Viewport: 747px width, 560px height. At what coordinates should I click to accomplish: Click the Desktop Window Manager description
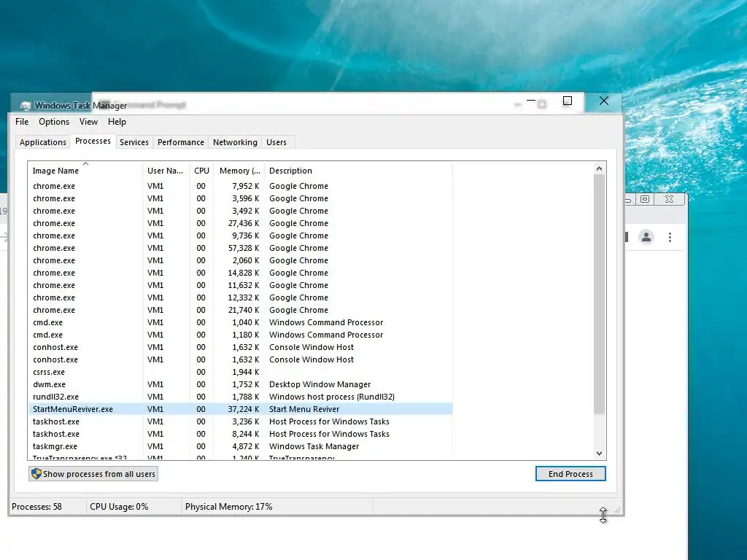tap(320, 384)
